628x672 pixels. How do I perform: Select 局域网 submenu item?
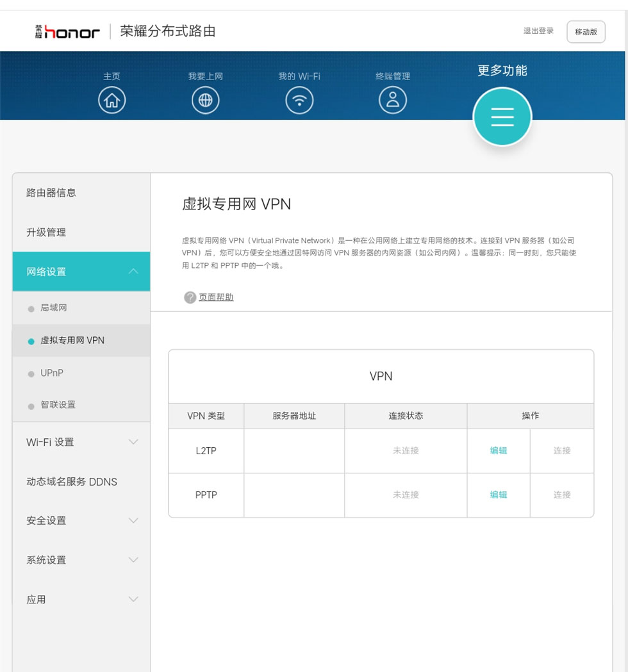[x=54, y=308]
